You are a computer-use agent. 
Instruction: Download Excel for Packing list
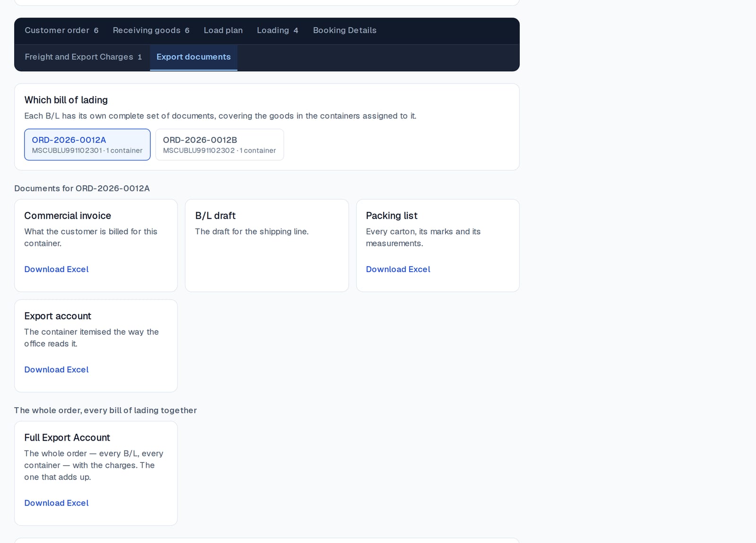pos(398,269)
